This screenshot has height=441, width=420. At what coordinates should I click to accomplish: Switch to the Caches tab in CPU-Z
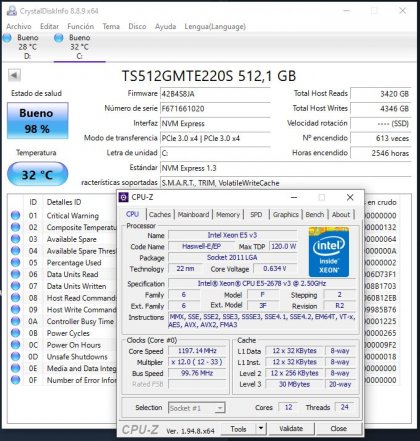(160, 214)
